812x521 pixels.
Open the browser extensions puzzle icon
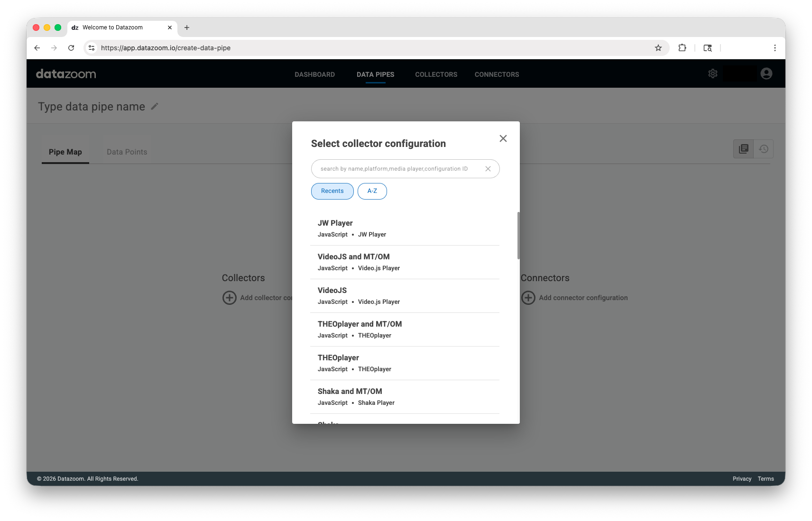point(682,48)
